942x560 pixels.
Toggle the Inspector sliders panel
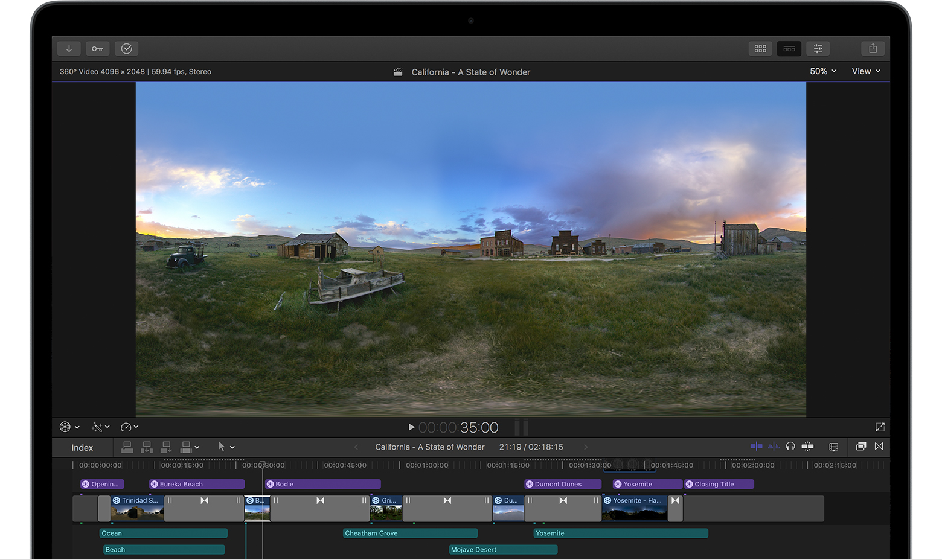[818, 49]
